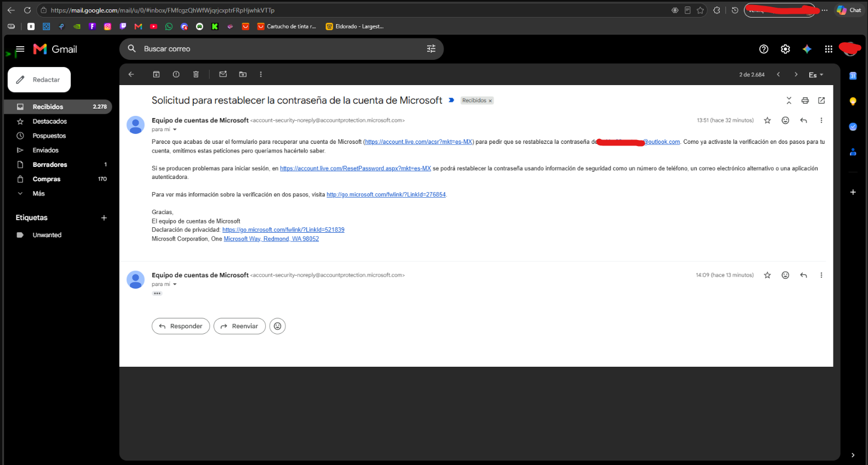Star the 14:09 Microsoft message
The image size is (868, 465).
point(768,275)
